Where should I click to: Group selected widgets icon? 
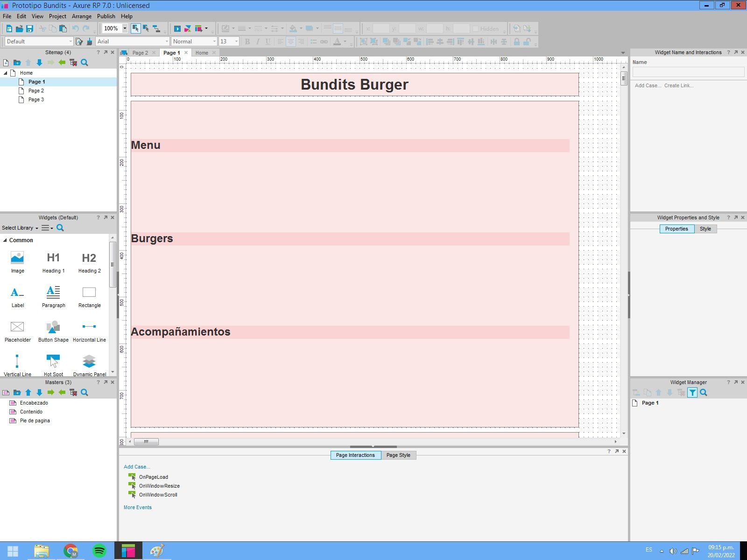(x=364, y=42)
